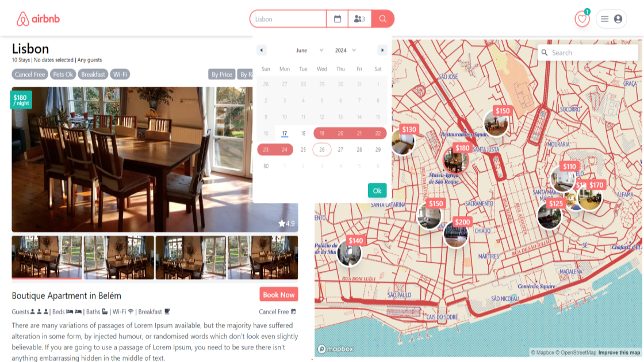Screen dimensions: 644x362
Task: Open the guests count selector
Action: point(360,19)
